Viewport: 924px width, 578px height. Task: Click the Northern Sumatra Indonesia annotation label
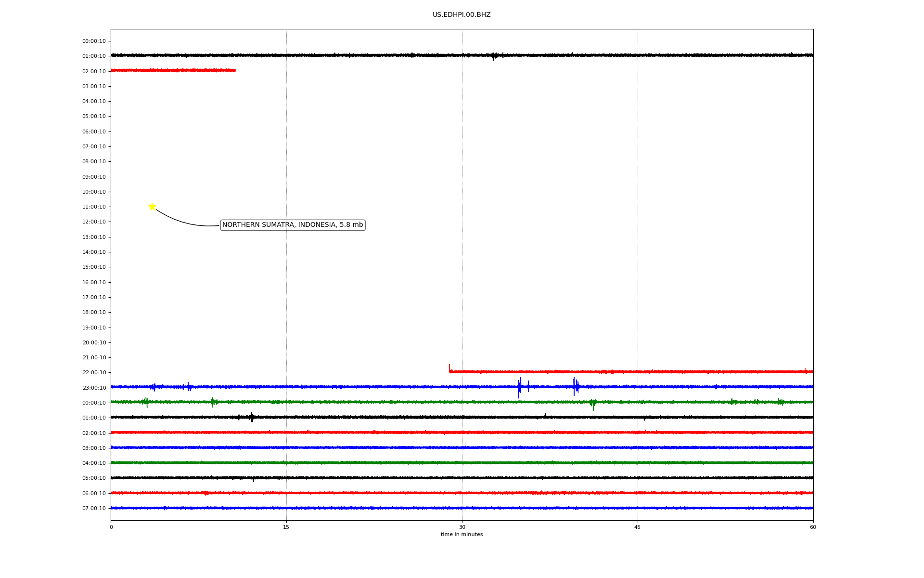pos(293,225)
